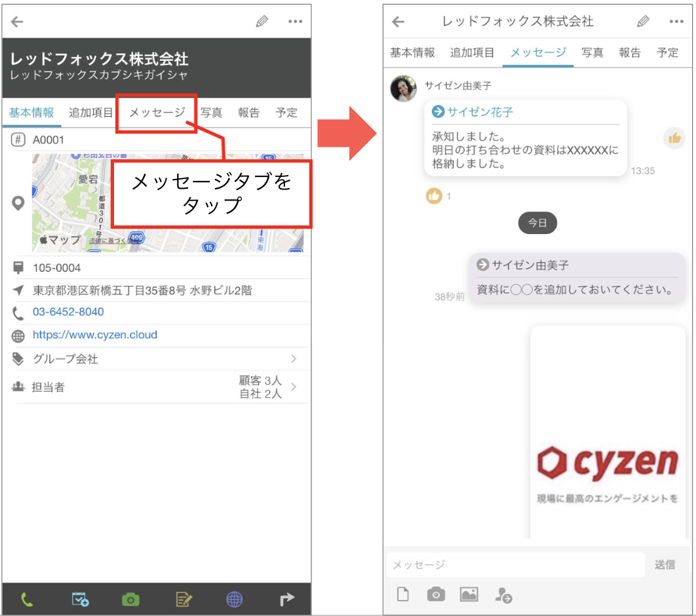Tap the back arrow on message screen
Screen dimensions: 696x616
point(398,22)
